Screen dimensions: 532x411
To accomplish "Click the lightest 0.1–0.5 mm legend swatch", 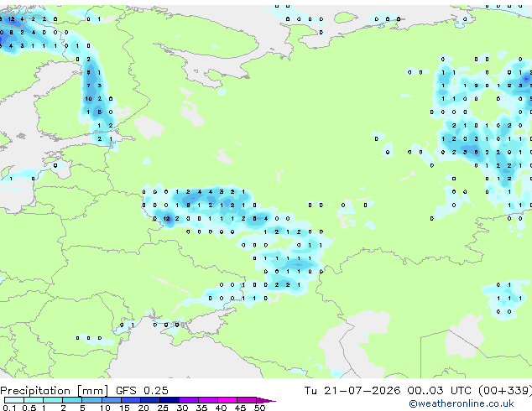I will coord(14,400).
